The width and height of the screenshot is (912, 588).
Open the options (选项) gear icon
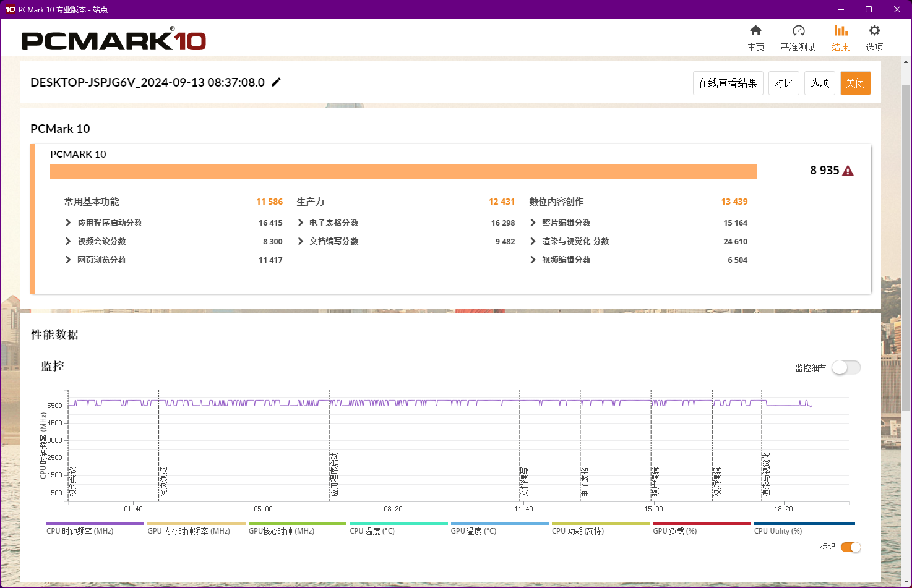pos(874,31)
